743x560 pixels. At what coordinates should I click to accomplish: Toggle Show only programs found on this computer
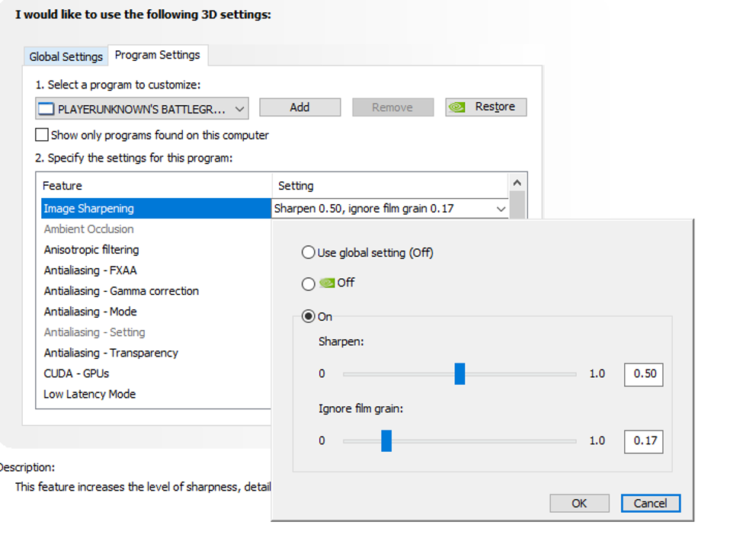point(42,135)
